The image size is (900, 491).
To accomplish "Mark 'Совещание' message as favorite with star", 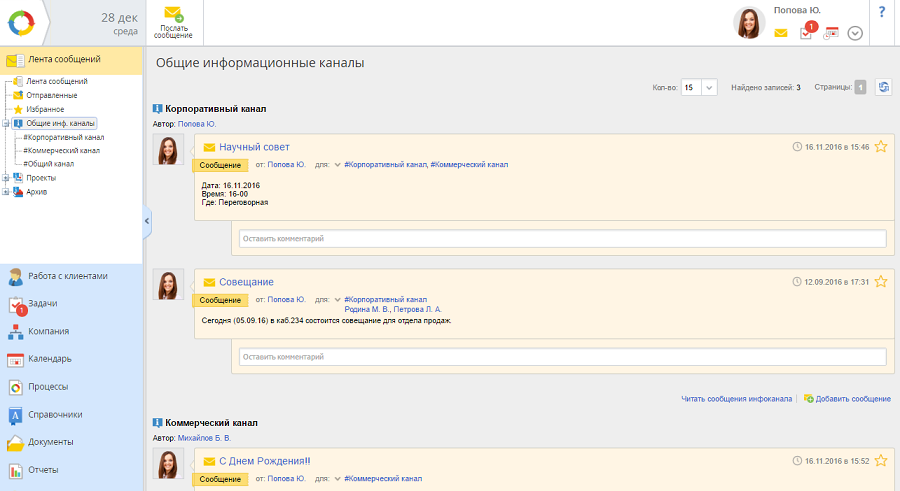I will pos(881,282).
